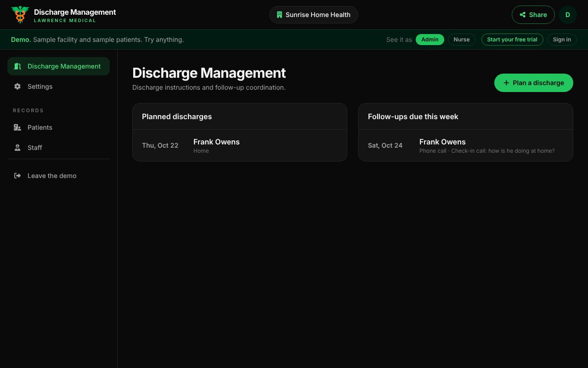Click Follow-ups due this week heading
Viewport: 588px width, 368px height.
[x=413, y=117]
